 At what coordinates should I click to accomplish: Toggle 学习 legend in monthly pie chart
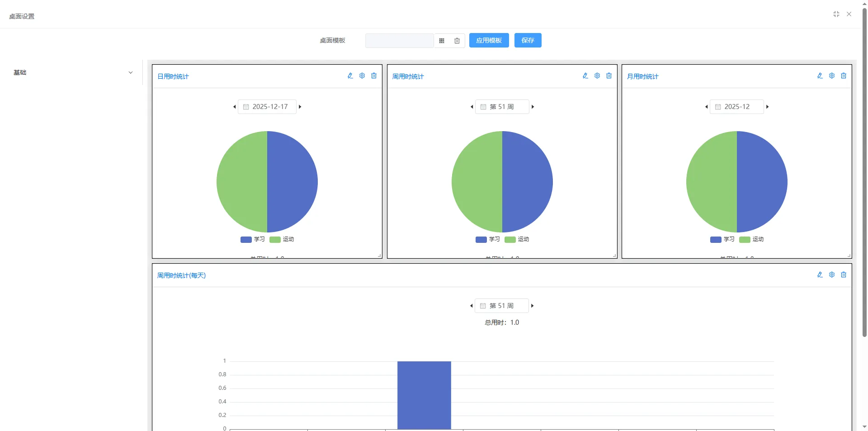point(722,239)
